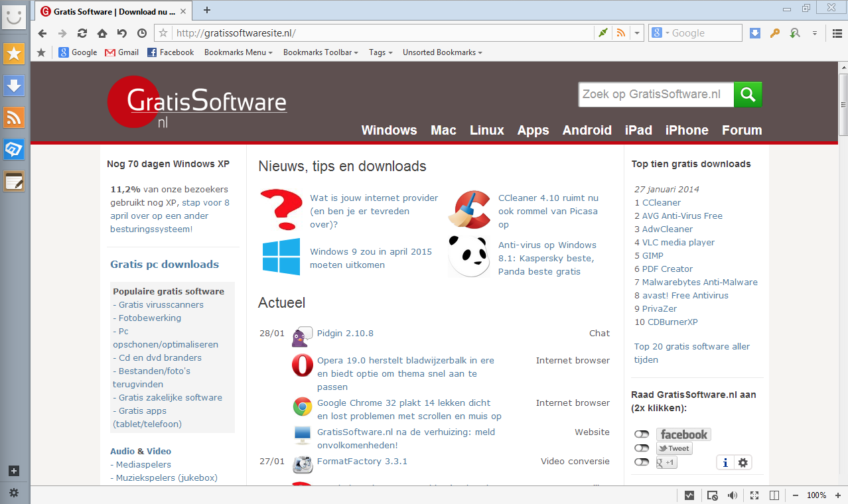The image size is (848, 504).
Task: Toggle the Google +1 share switch
Action: (x=642, y=462)
